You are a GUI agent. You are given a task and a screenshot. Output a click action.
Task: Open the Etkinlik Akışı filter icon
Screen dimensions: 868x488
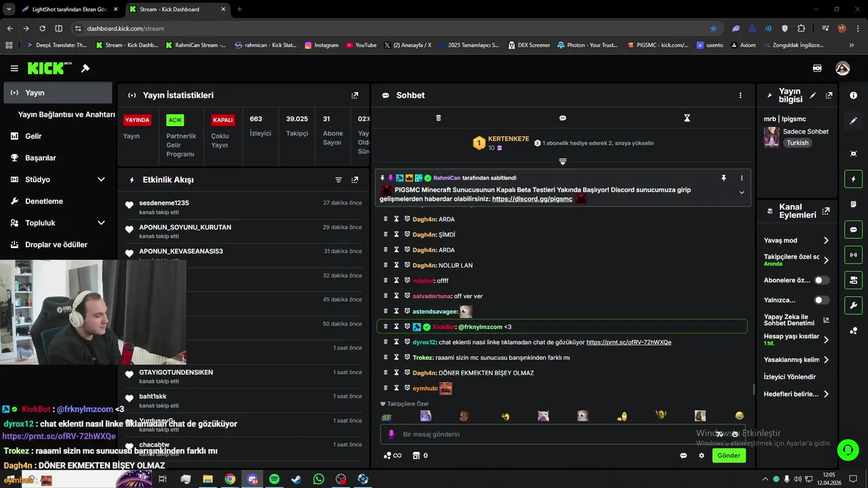point(338,180)
